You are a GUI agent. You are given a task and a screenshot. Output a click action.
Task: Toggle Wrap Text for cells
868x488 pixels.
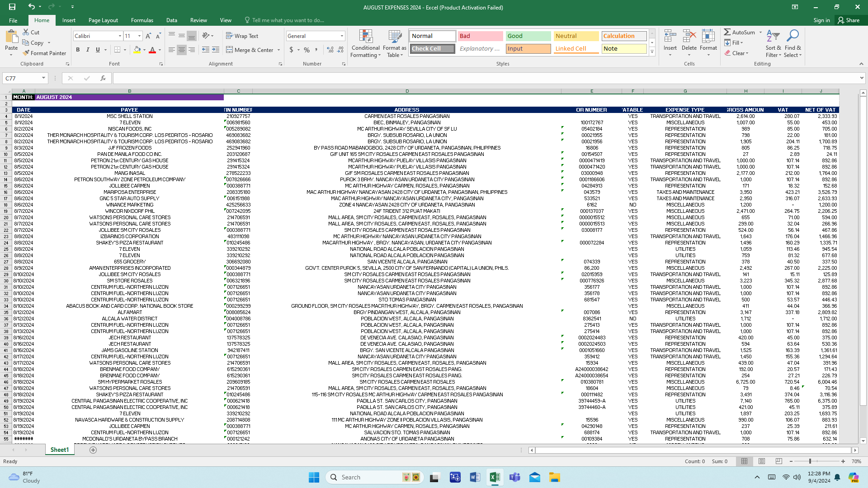coord(242,36)
